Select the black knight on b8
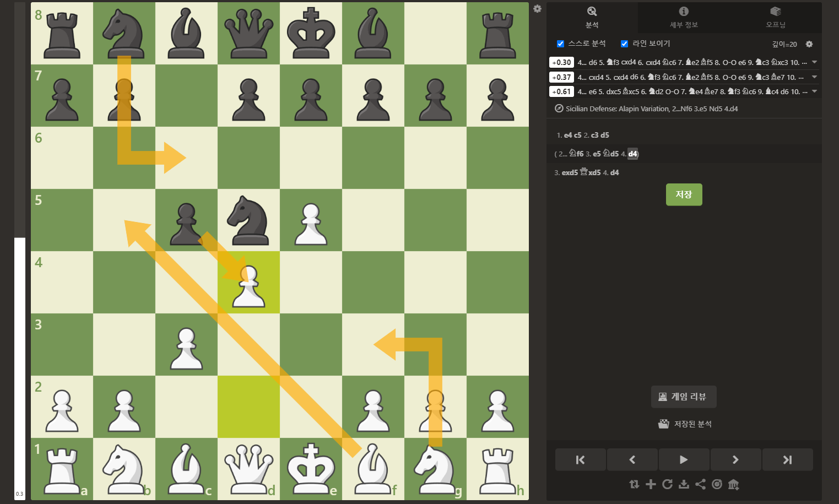The height and width of the screenshot is (504, 839). pos(124,33)
